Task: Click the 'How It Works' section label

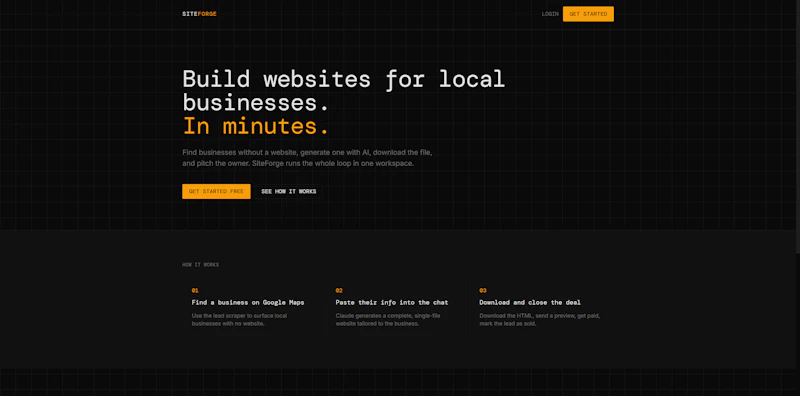Action: [201, 265]
